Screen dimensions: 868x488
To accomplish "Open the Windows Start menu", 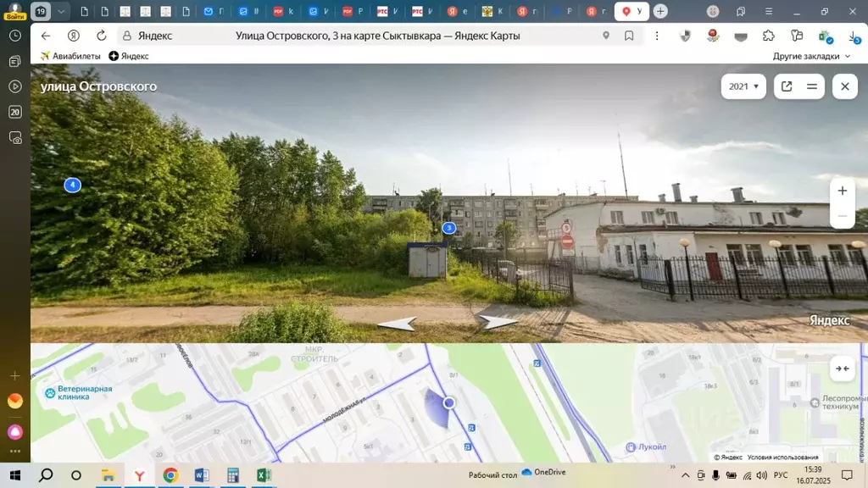I will tap(15, 474).
